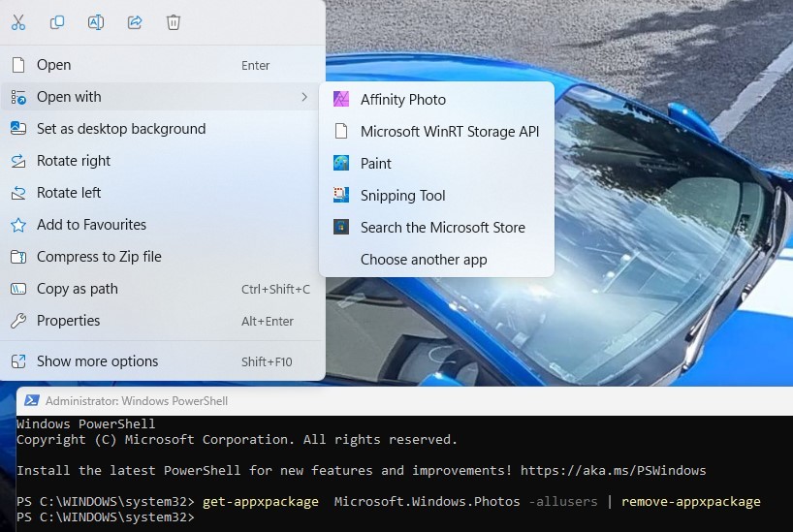Select Rotate left menu entry
The height and width of the screenshot is (532, 793).
(x=162, y=193)
